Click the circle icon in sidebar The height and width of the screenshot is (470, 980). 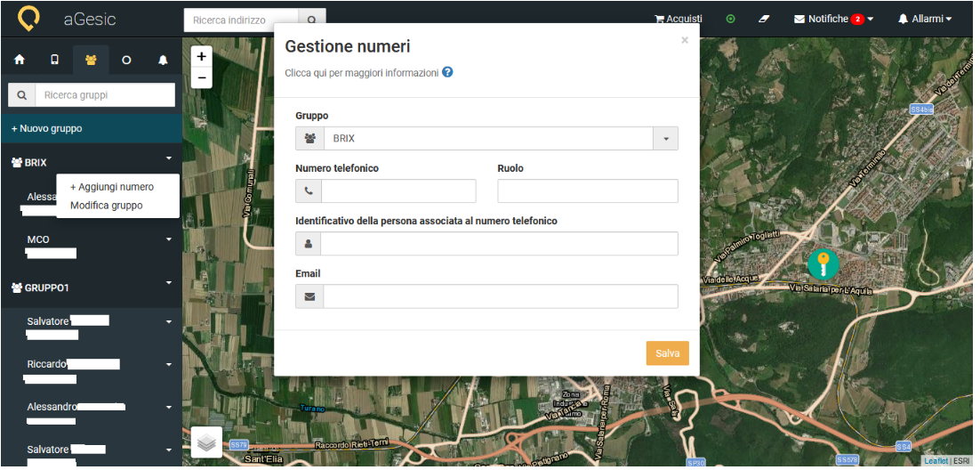pos(126,61)
